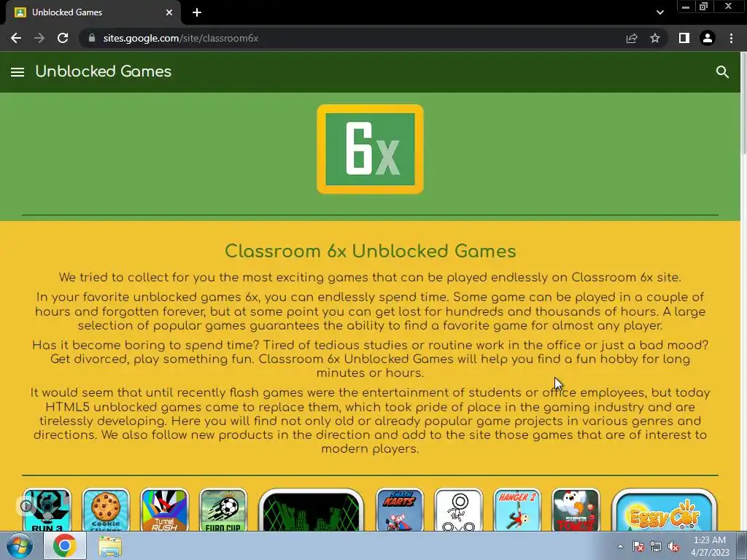Screen dimensions: 747x560
Task: Open a new browser tab
Action: tap(197, 12)
